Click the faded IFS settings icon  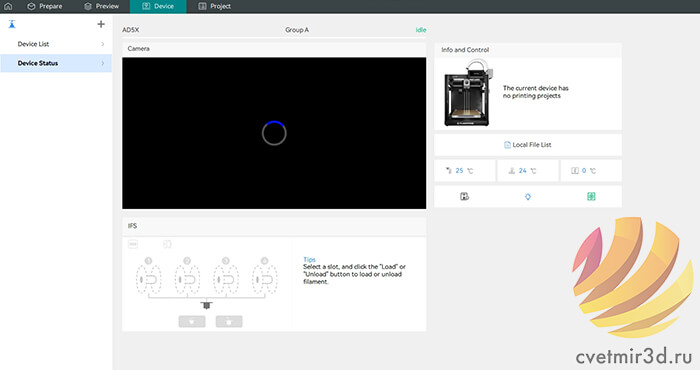[133, 244]
